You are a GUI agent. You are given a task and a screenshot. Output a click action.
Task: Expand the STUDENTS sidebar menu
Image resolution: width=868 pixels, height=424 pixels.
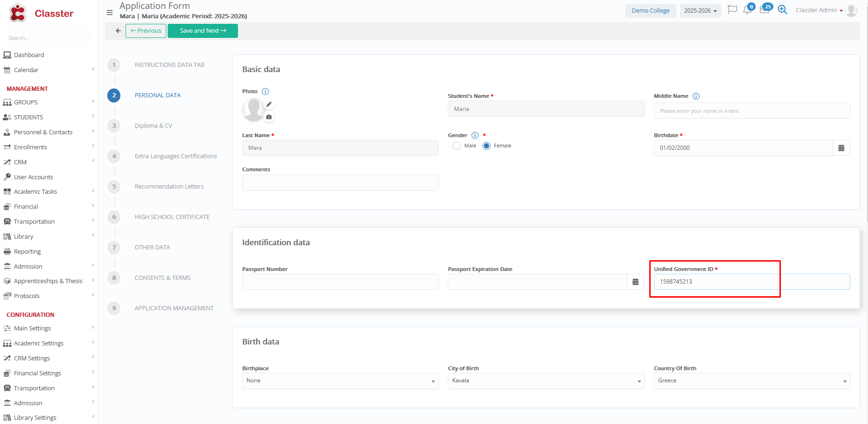(x=29, y=117)
